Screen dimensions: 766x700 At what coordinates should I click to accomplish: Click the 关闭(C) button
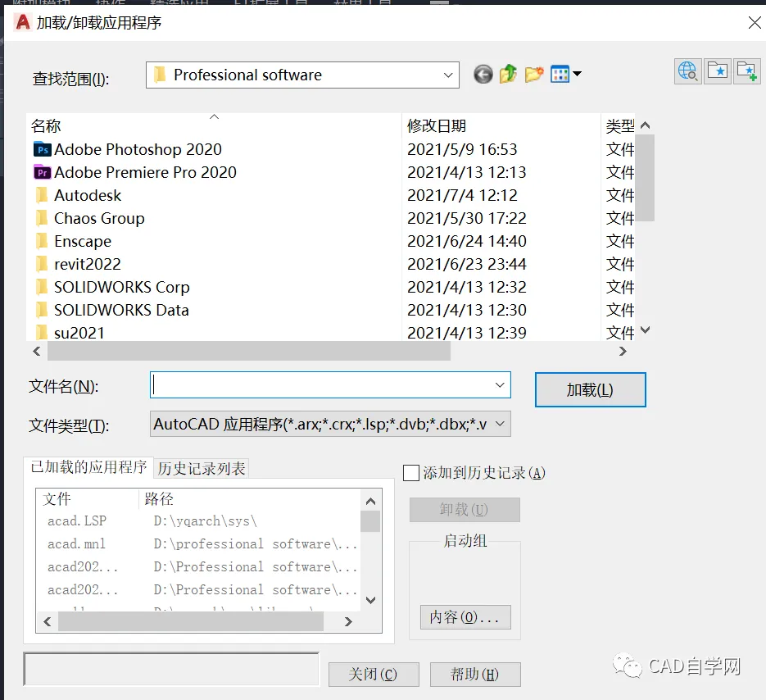point(374,675)
